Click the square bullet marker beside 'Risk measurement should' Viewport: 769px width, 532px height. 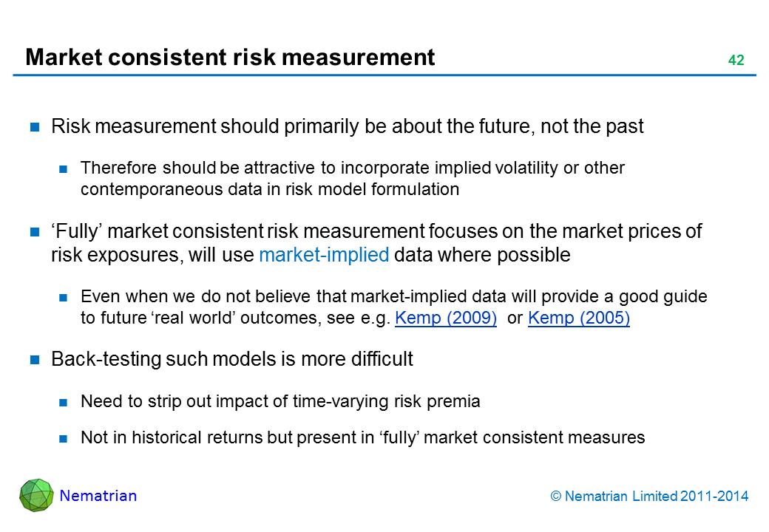(35, 127)
